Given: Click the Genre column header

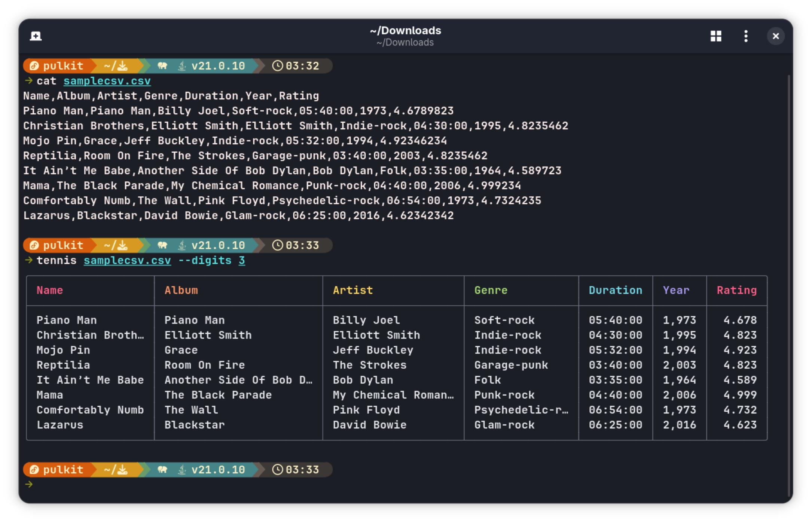Looking at the screenshot, I should pyautogui.click(x=491, y=291).
